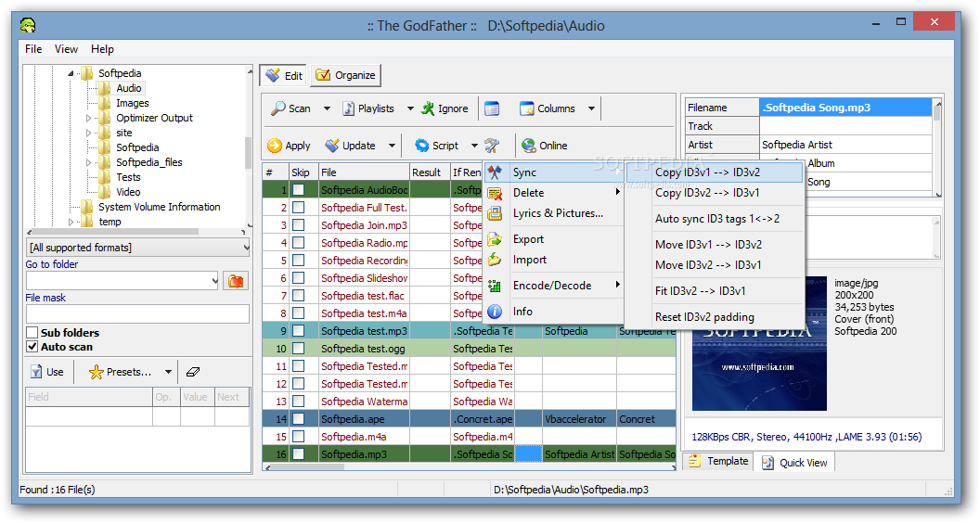Click the Import menu icon
Screen dimensions: 980x523
495,260
